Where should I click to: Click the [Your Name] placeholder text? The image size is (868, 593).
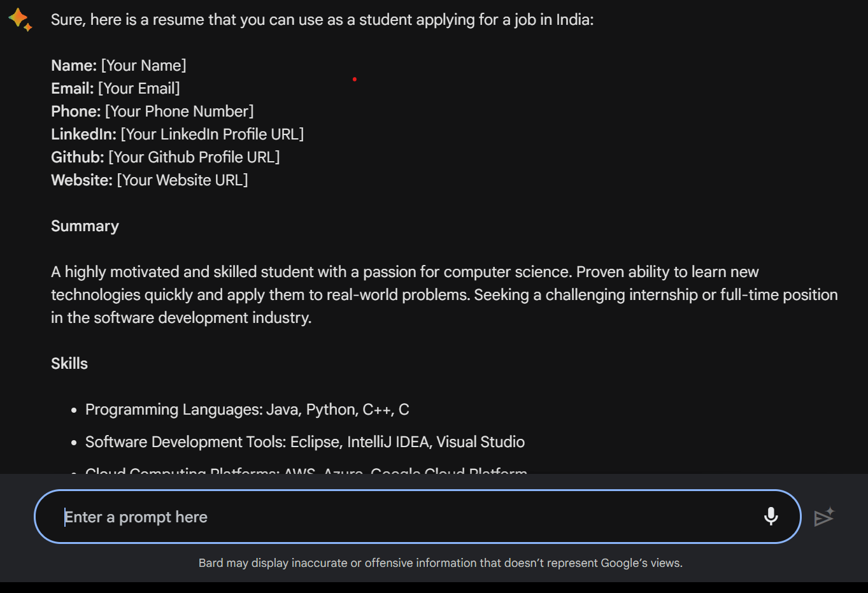click(144, 66)
